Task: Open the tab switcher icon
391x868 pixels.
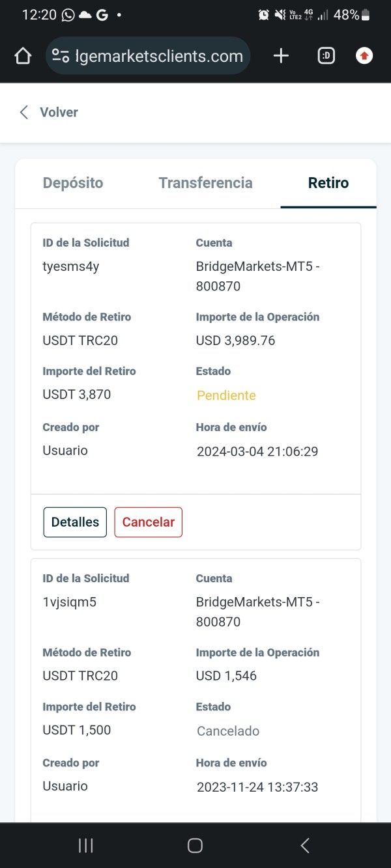Action: 326,56
